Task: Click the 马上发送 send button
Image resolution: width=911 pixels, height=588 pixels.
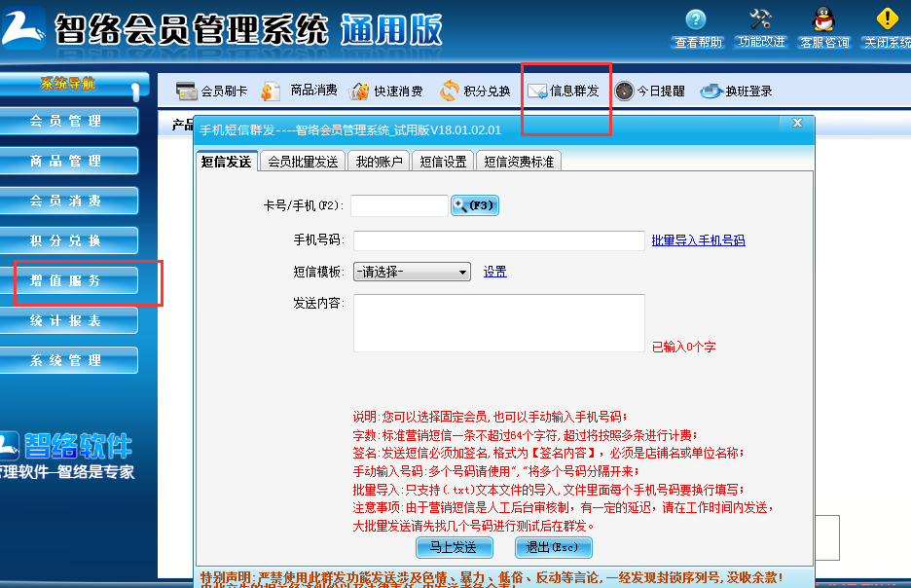Action: [x=454, y=547]
